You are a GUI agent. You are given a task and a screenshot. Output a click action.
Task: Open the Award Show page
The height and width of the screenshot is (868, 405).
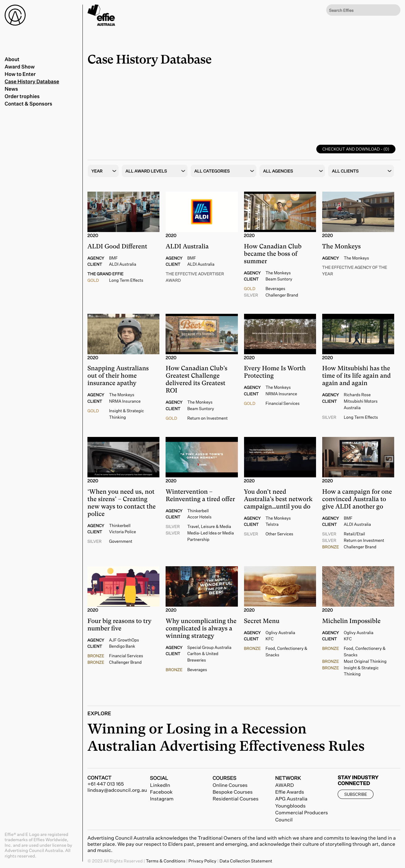[19, 67]
